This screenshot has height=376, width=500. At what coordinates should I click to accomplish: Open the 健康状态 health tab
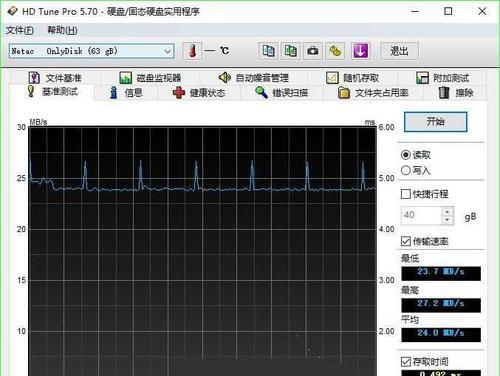point(199,93)
